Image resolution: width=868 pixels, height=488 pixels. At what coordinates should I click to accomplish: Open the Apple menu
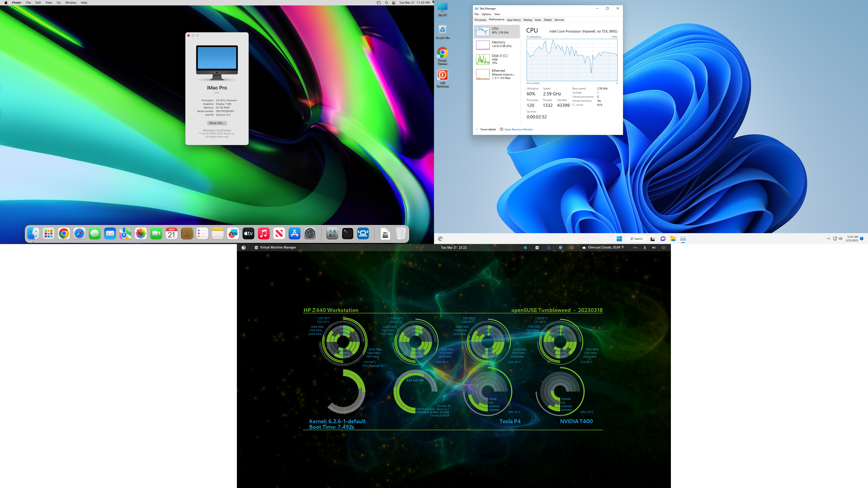6,3
